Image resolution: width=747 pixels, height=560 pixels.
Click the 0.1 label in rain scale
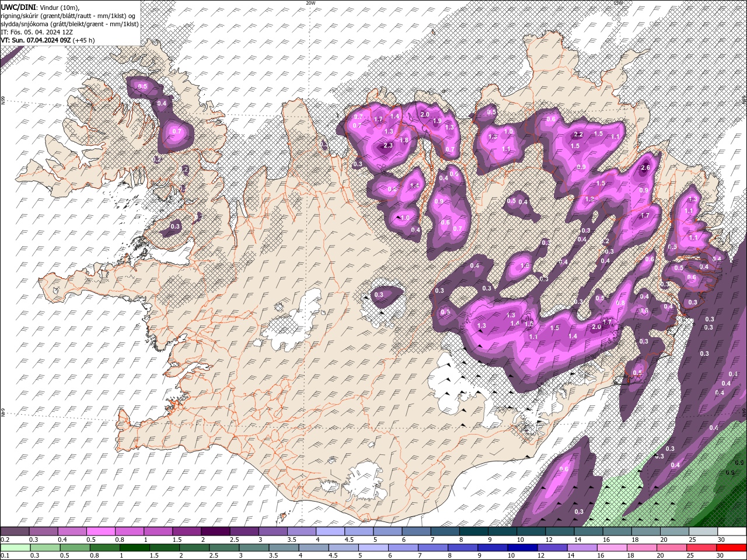pos(5,555)
